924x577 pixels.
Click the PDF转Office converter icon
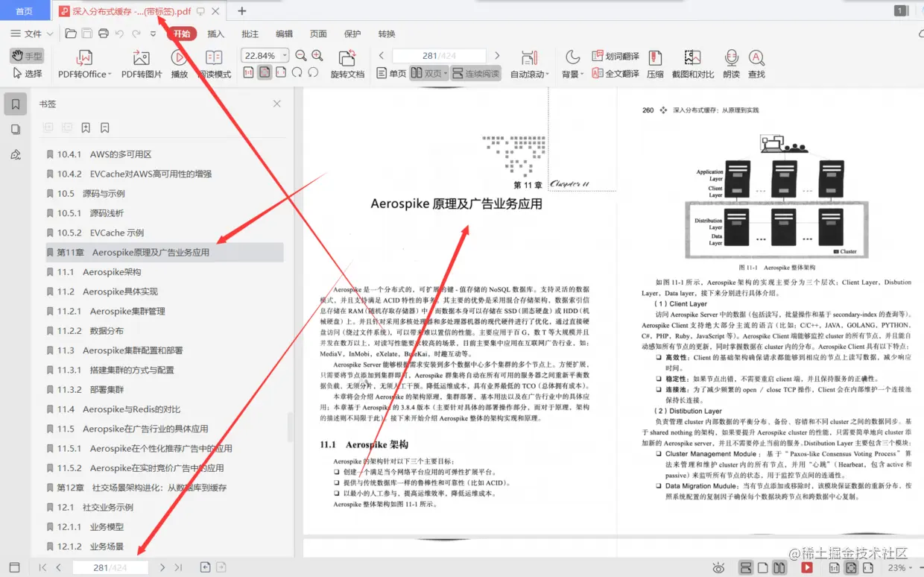[x=85, y=57]
